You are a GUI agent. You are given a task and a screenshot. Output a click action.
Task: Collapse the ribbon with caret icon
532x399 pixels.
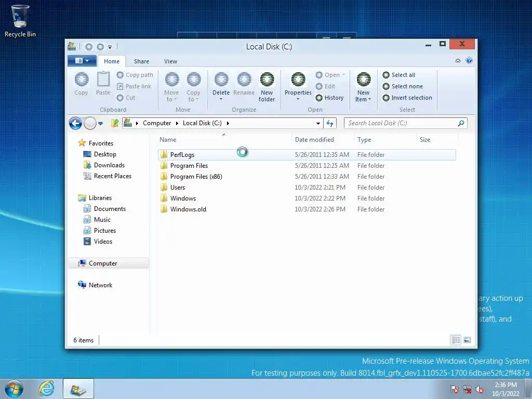coord(458,61)
